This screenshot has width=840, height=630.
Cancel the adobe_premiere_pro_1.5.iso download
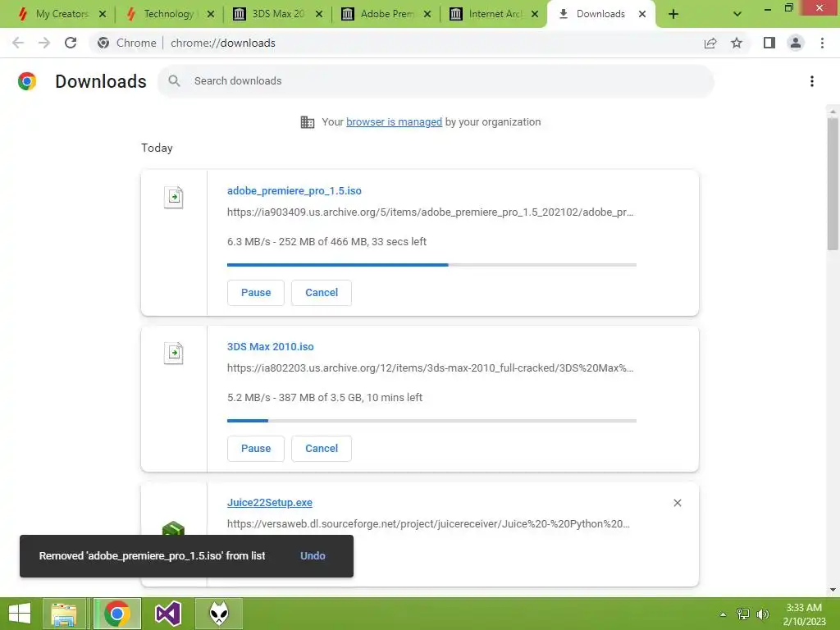[322, 293]
